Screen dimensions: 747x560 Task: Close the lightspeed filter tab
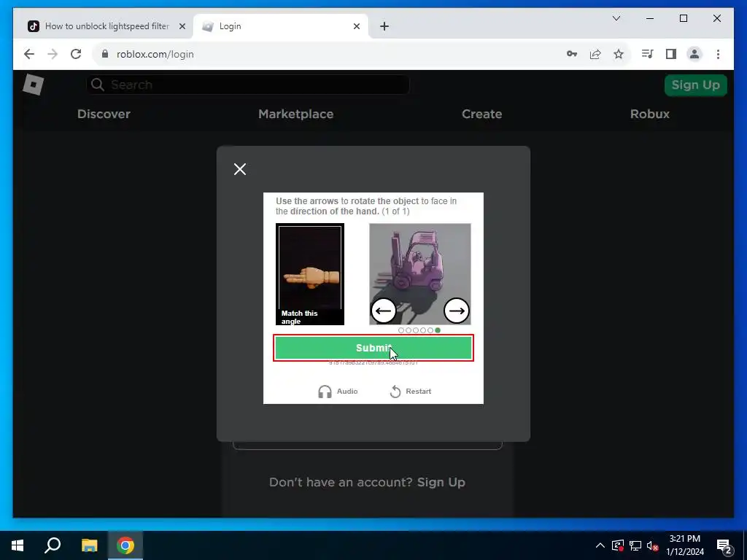tap(182, 26)
